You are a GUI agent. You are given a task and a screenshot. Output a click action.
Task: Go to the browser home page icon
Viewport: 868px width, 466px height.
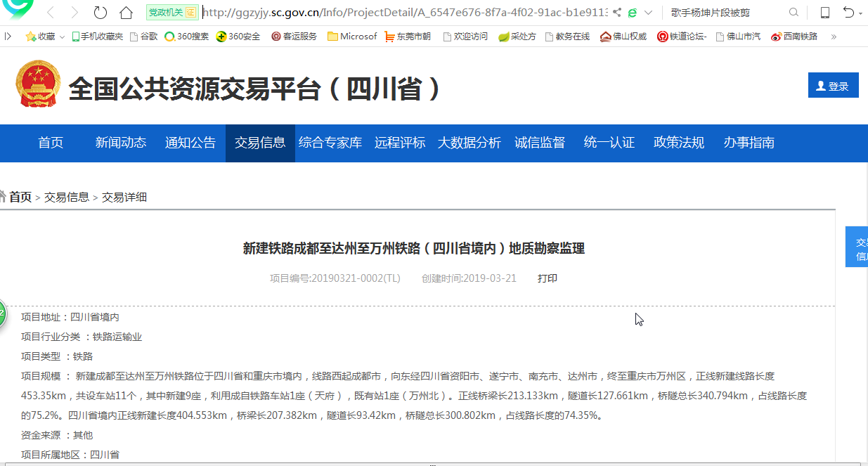[127, 13]
